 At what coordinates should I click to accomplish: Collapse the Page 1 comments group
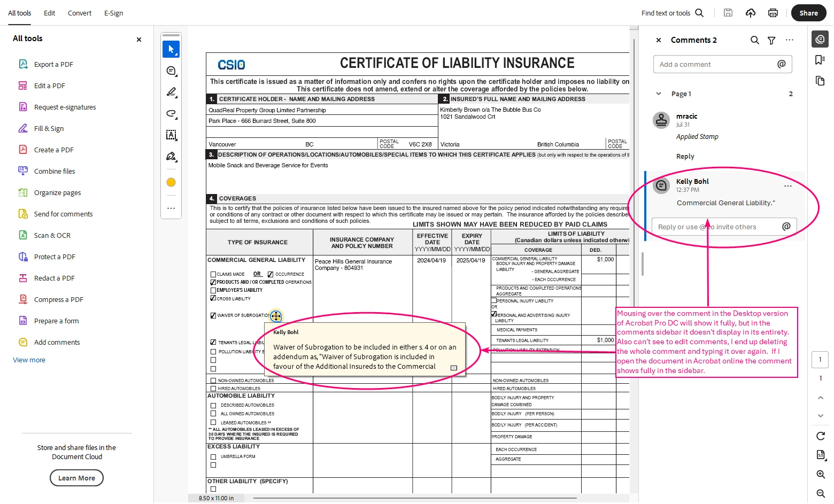(659, 94)
